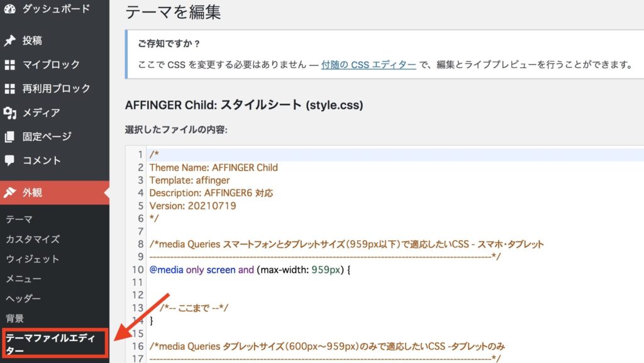Viewport: 644px width, 363px height.
Task: Click the Version: 20210719 code line
Action: coord(192,206)
